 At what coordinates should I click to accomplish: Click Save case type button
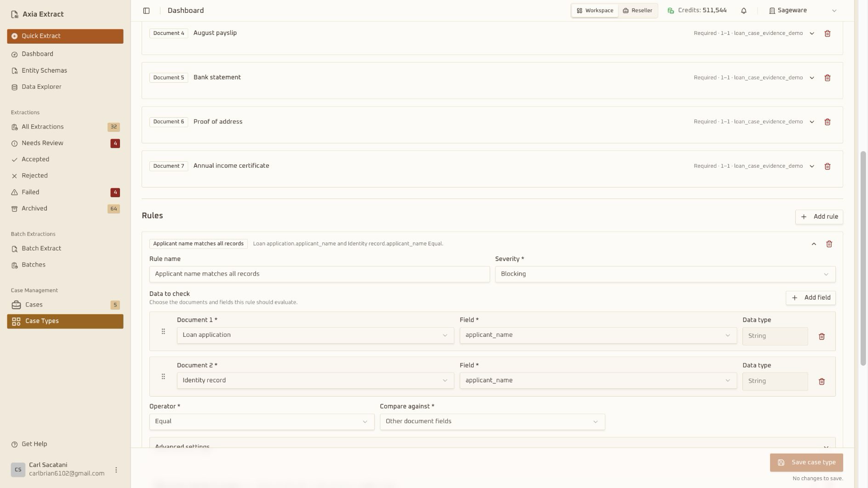[x=806, y=463]
